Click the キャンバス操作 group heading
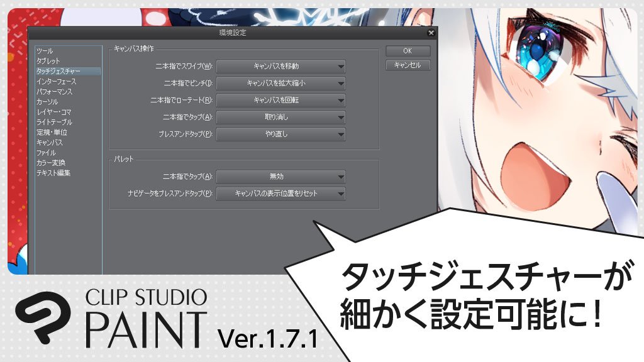The height and width of the screenshot is (362, 644). tap(133, 49)
